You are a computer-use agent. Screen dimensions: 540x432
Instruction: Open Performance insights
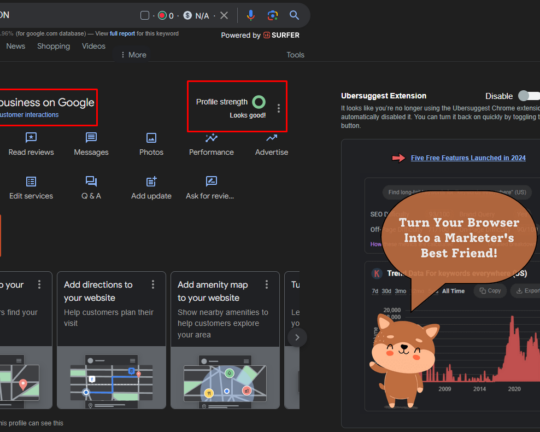[211, 144]
